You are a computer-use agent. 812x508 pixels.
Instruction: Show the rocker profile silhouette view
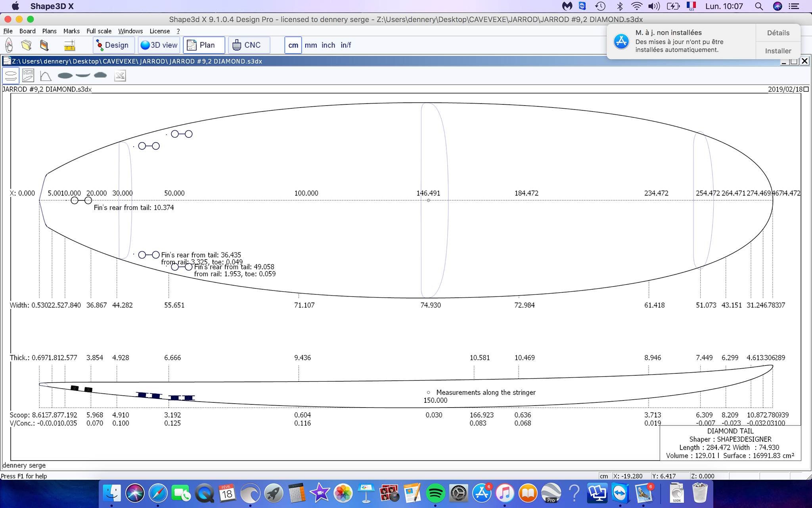click(83, 75)
